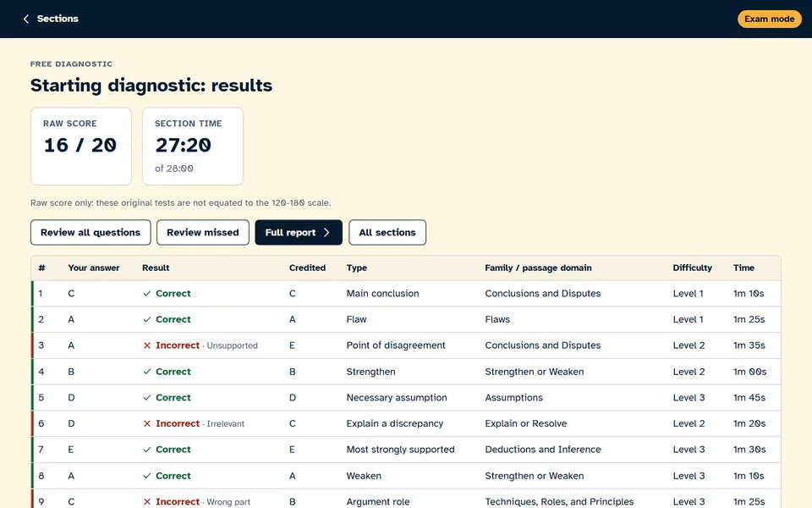Select 'Main conclusion' type in row 1
This screenshot has height=508, width=812.
pyautogui.click(x=382, y=294)
